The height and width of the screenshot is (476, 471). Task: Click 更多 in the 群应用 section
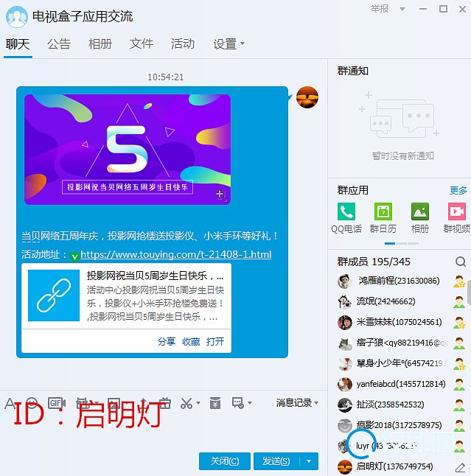pos(458,190)
